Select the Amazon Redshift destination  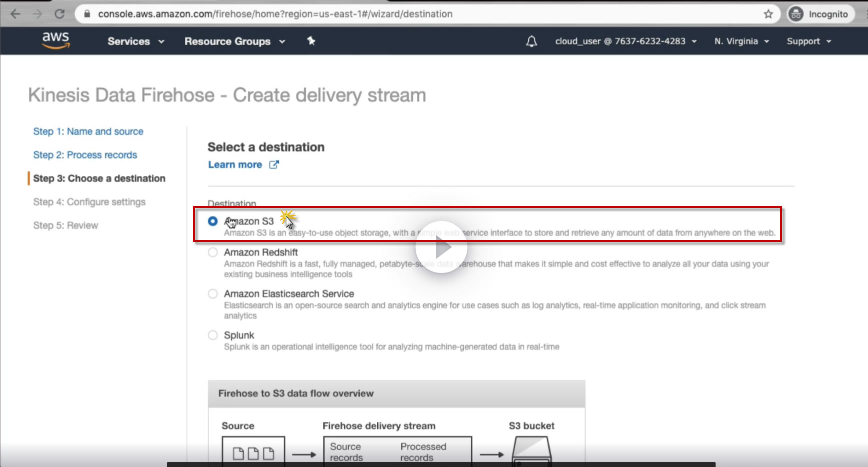213,252
